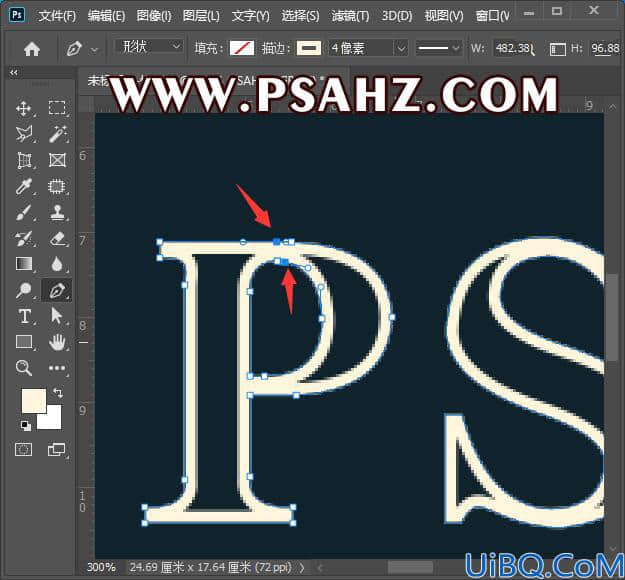Viewport: 625px width, 580px height.
Task: Open the 滤镜(T) menu
Action: [350, 16]
